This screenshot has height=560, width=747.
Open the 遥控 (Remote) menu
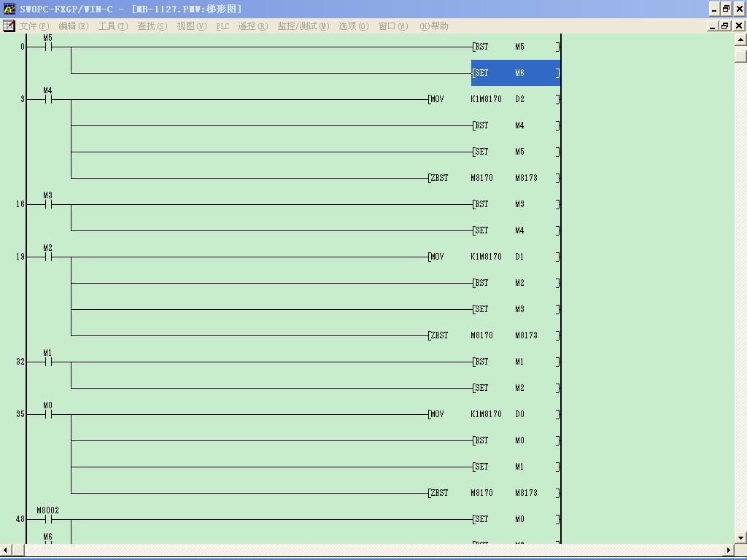pyautogui.click(x=252, y=26)
